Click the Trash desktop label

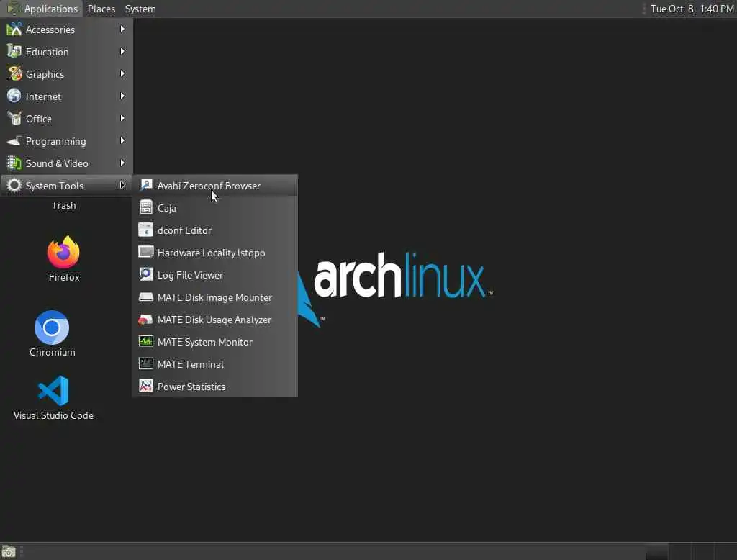tap(63, 205)
